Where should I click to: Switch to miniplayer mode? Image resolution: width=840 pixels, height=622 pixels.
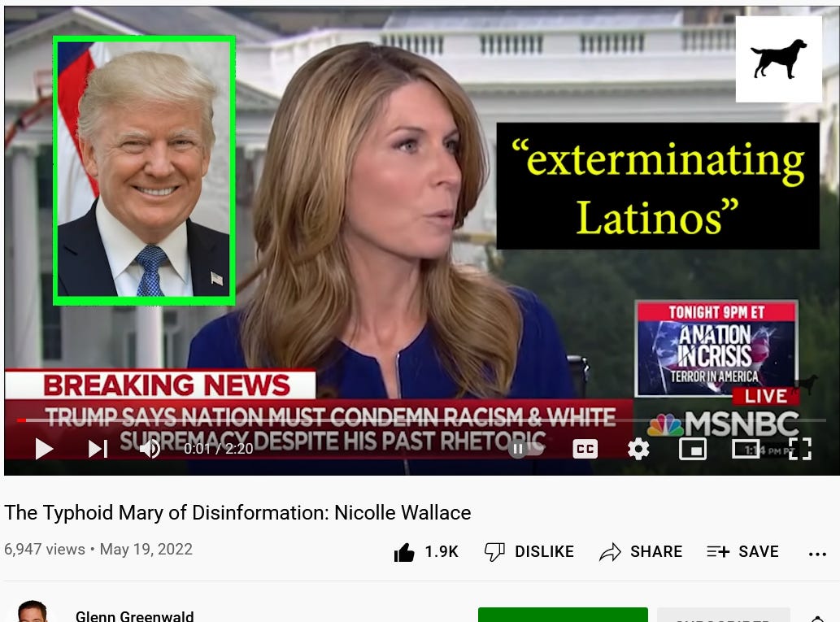(x=692, y=449)
